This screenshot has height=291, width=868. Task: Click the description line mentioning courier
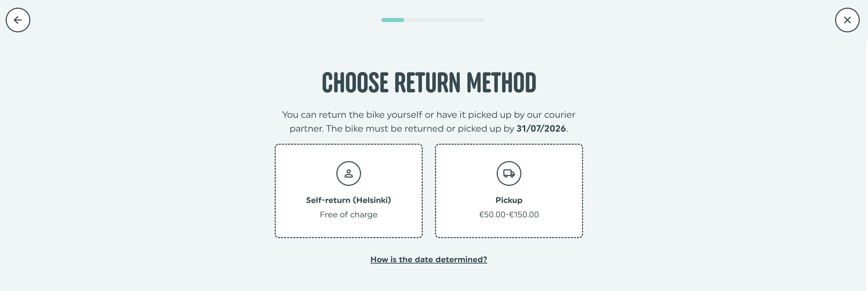(429, 115)
